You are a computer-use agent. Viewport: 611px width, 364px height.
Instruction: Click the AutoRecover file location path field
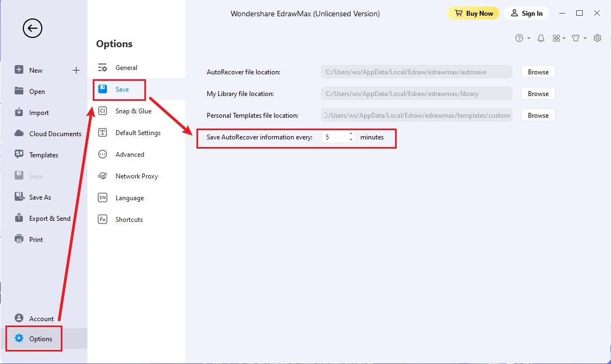point(417,72)
